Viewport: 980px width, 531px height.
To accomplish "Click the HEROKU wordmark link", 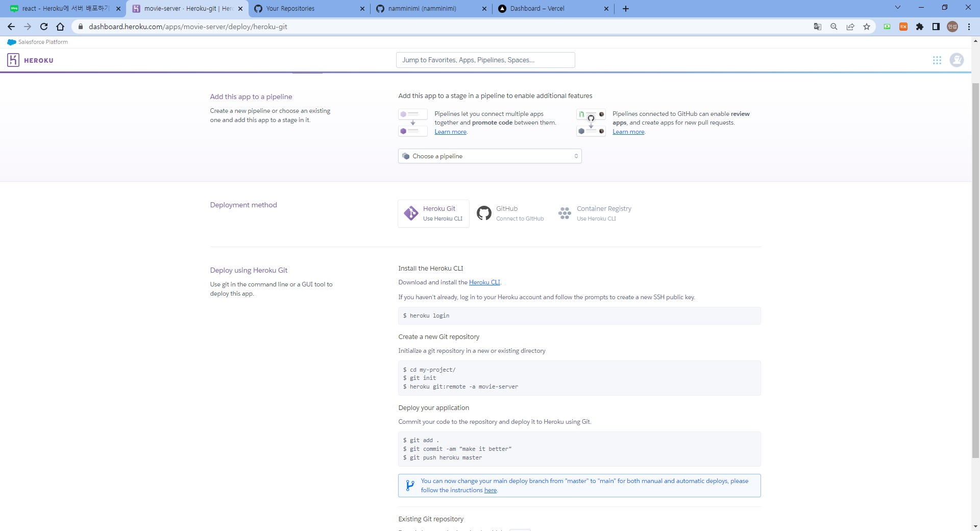I will 39,60.
